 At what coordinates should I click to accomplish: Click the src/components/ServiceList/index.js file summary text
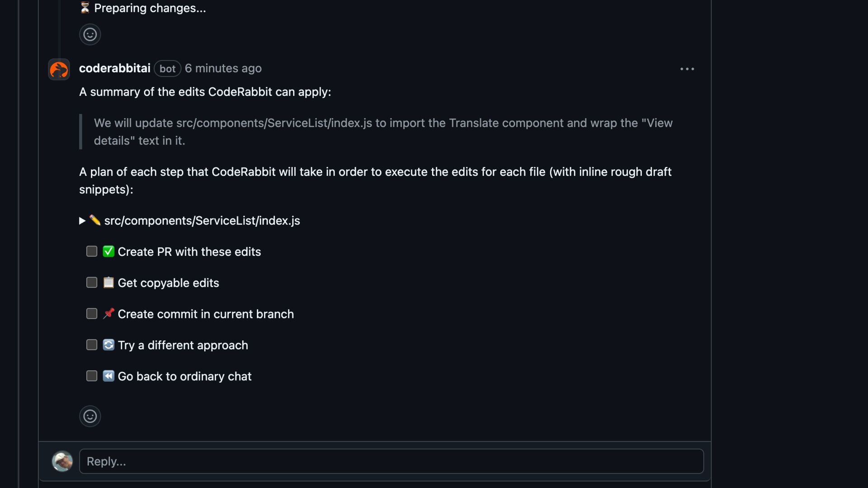[x=202, y=221]
